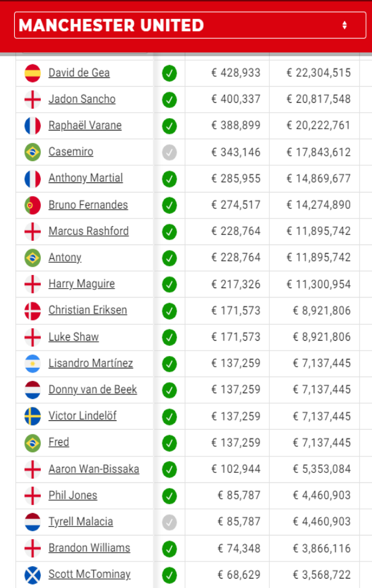The height and width of the screenshot is (588, 372).
Task: Click Anthony Martial's weekly wage € 285,955
Action: (x=236, y=178)
